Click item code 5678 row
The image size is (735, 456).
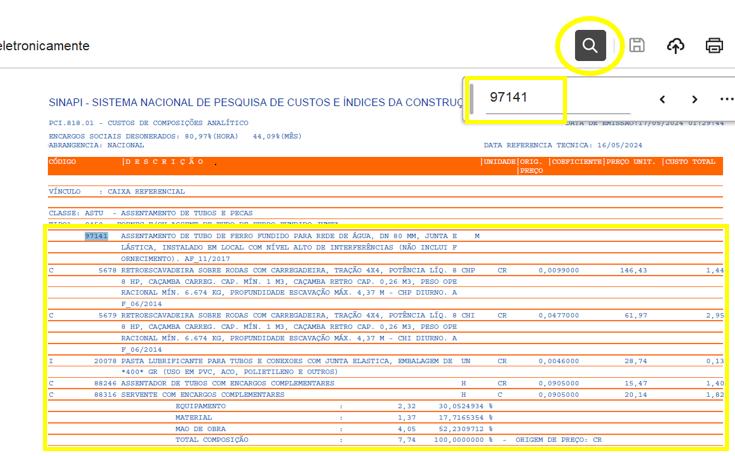pyautogui.click(x=106, y=270)
